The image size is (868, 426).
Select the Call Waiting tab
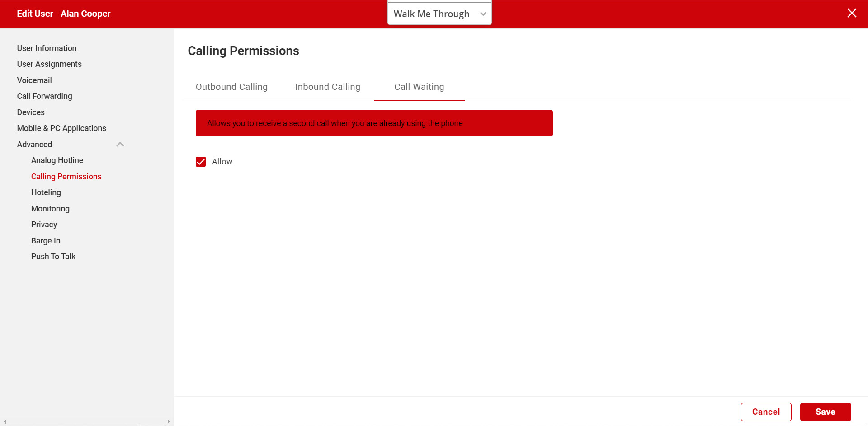[419, 87]
